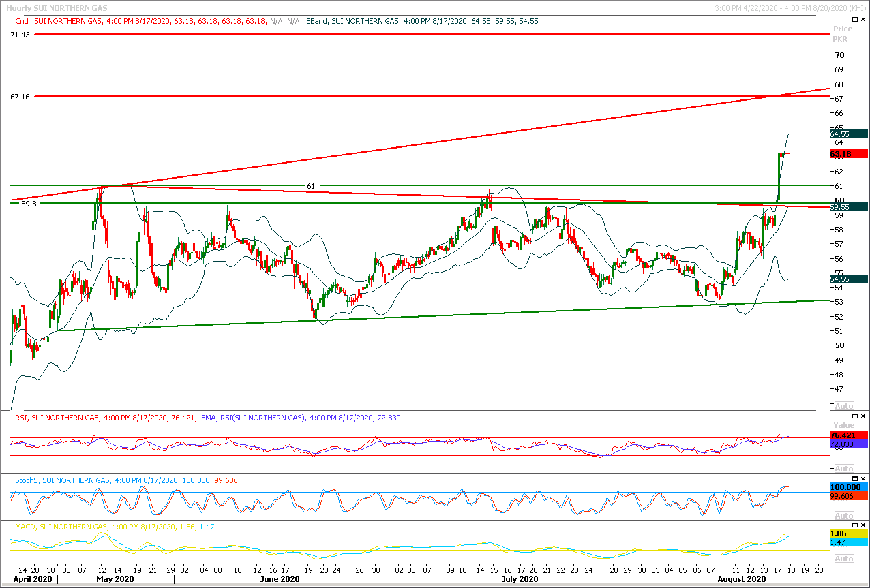The height and width of the screenshot is (588, 870).
Task: Click the 99.606 stochastic signal value tag
Action: [848, 497]
